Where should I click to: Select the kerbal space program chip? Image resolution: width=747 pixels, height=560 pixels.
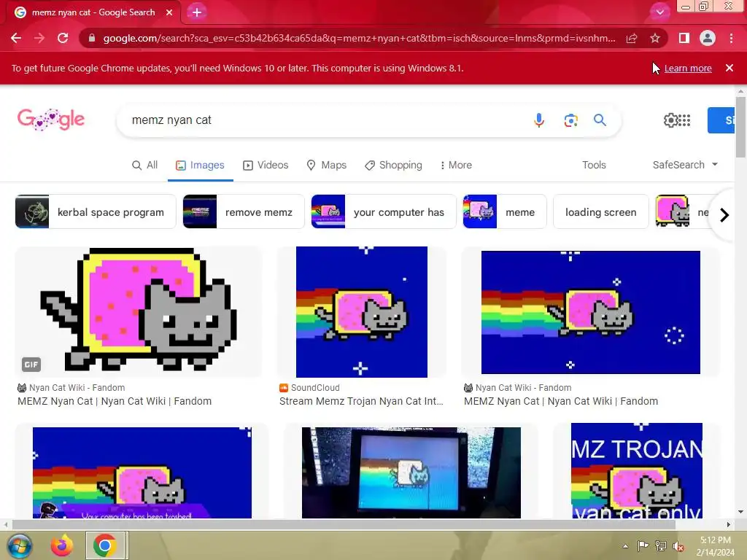96,211
